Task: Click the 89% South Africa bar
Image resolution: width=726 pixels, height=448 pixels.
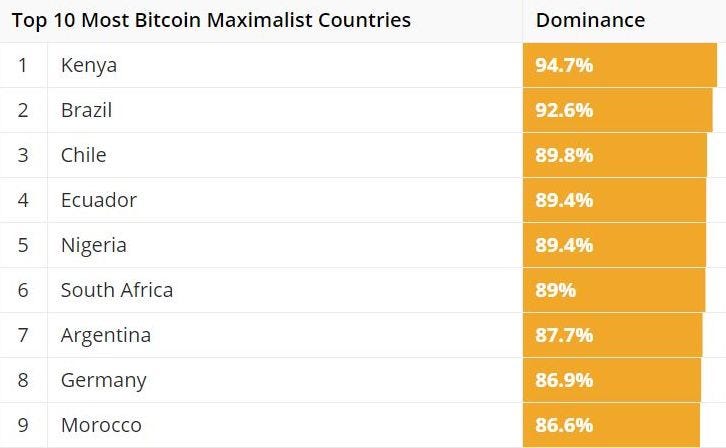Action: point(614,290)
